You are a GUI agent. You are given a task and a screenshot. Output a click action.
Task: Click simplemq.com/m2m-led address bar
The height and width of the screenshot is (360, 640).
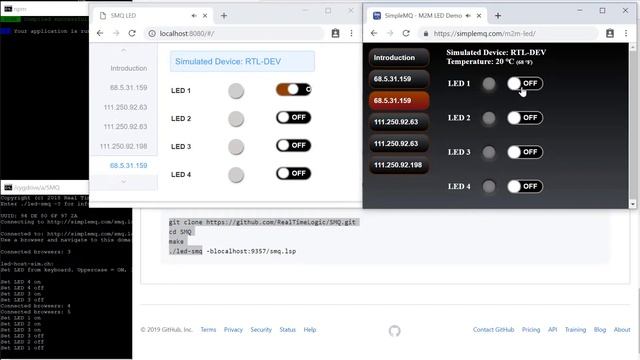(x=508, y=33)
